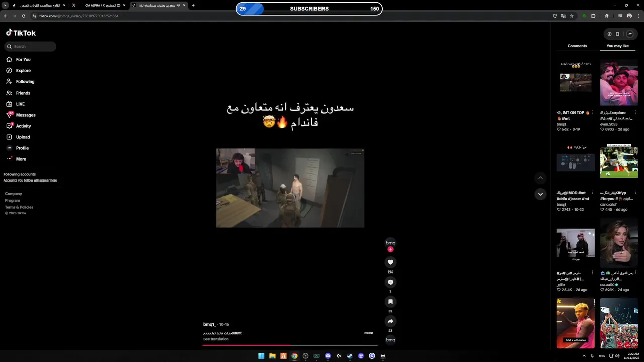Open bmq1_ username above caption
Viewport: 644px width, 362px height.
[209, 324]
